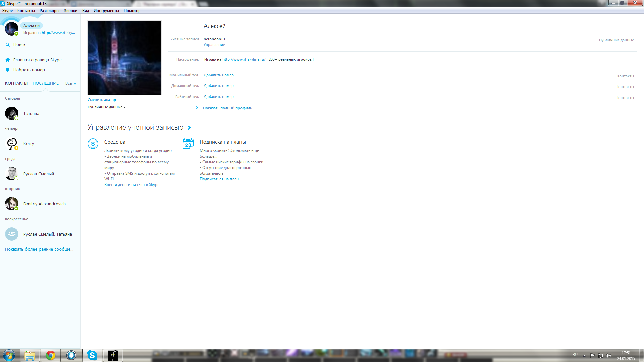Click Добавить номер for mobile phone

(x=218, y=75)
